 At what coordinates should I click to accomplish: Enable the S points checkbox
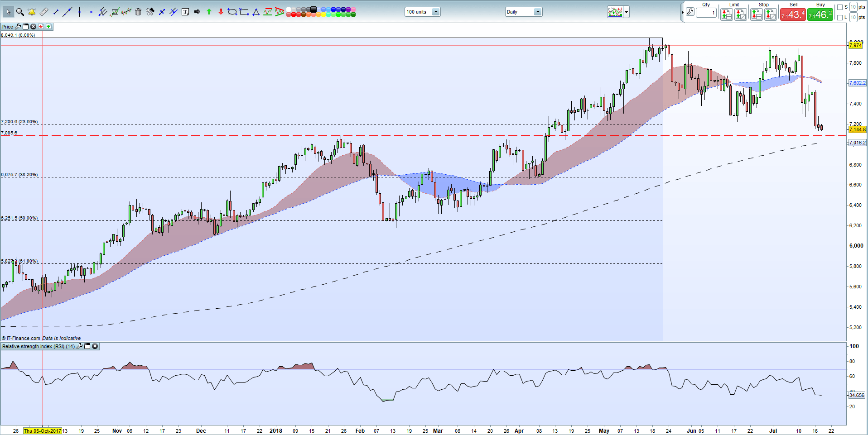(839, 7)
